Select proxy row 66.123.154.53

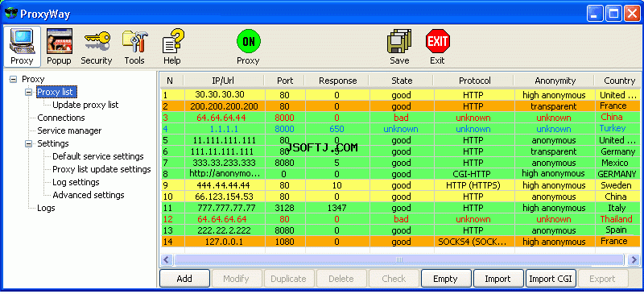[400, 197]
